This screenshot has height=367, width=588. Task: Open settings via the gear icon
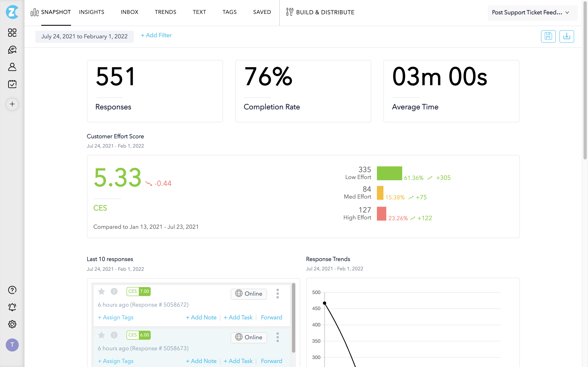[12, 324]
